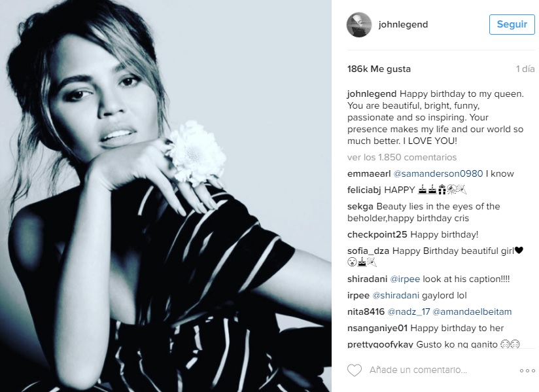Open the @samanderson0980 mention
Viewport: 539px width, 392px height.
[x=438, y=173]
